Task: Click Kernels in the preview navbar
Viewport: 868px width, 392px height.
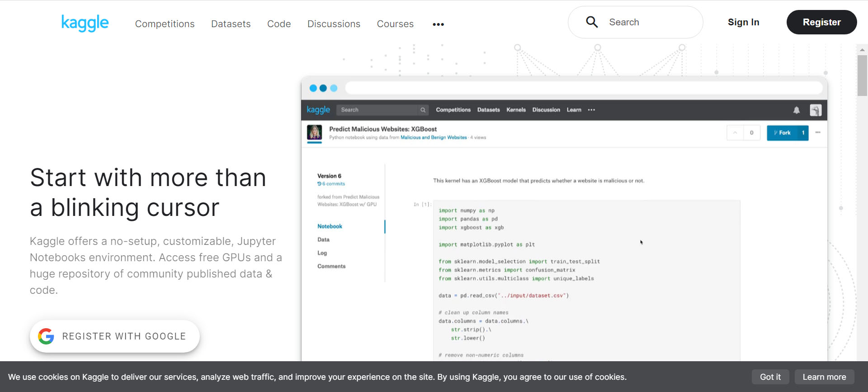Action: (x=516, y=110)
